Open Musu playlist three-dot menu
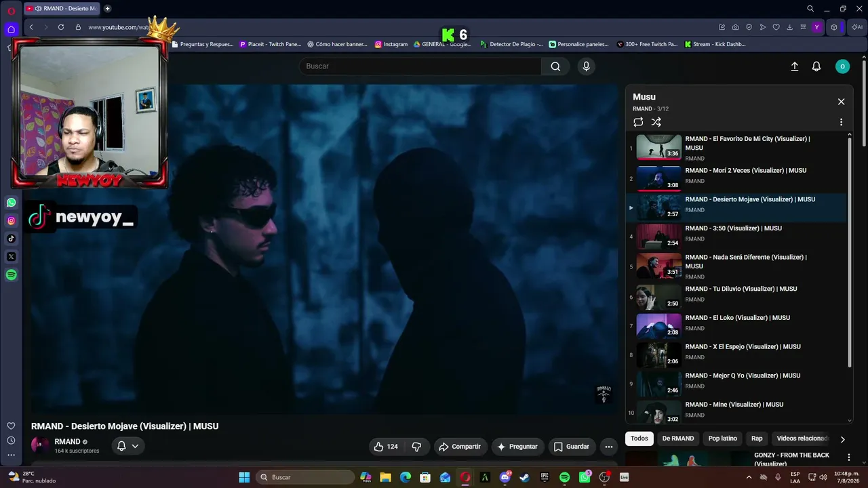This screenshot has width=868, height=488. tap(841, 122)
